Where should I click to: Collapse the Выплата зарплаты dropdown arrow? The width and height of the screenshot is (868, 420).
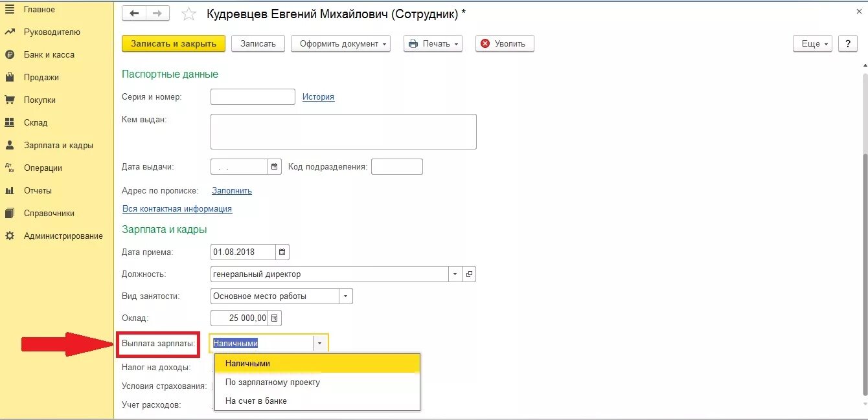[x=320, y=344]
